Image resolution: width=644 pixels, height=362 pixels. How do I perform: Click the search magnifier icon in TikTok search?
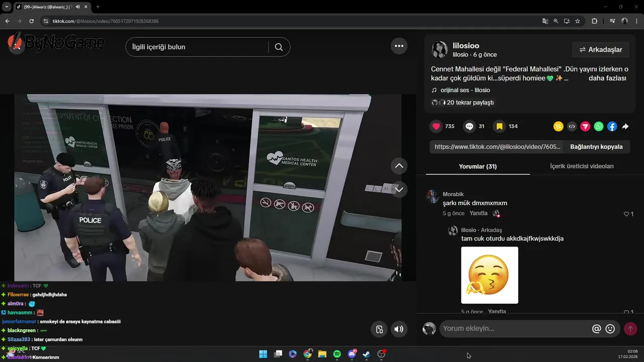click(x=279, y=47)
